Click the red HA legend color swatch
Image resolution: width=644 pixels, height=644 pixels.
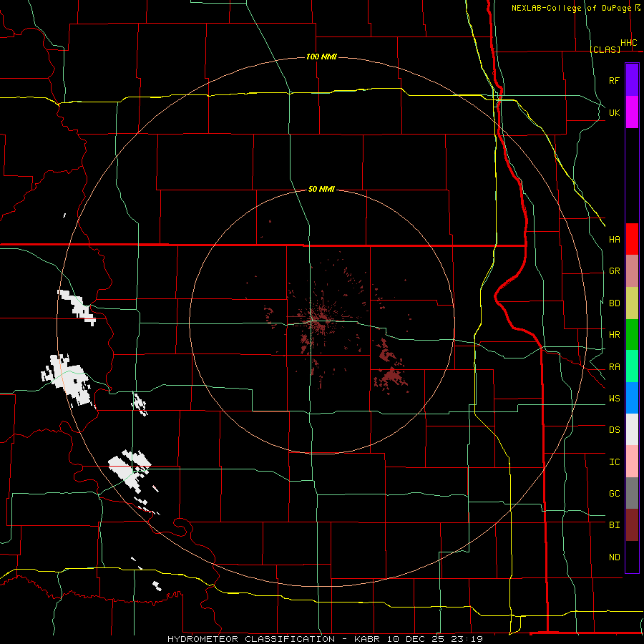[x=632, y=239]
